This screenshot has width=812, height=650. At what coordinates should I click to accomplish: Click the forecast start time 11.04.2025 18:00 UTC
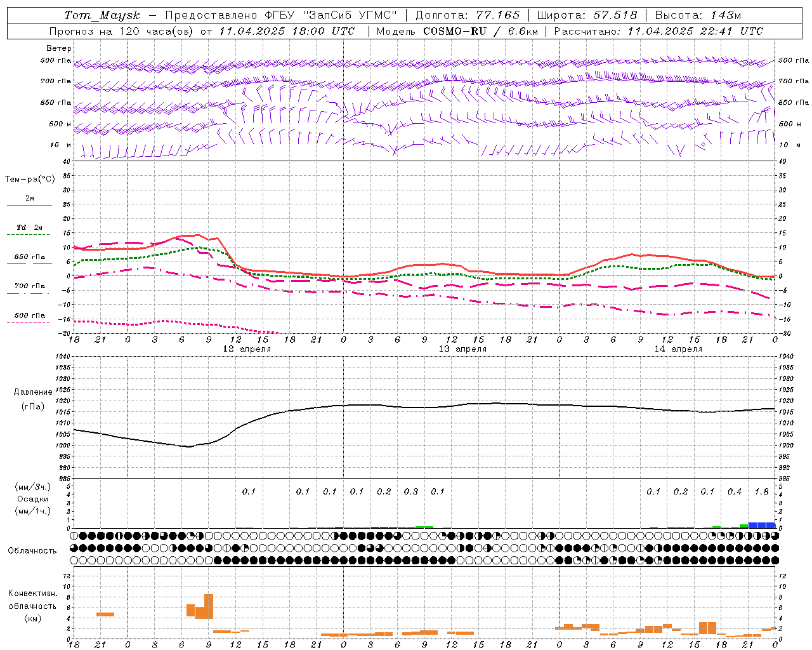point(287,31)
